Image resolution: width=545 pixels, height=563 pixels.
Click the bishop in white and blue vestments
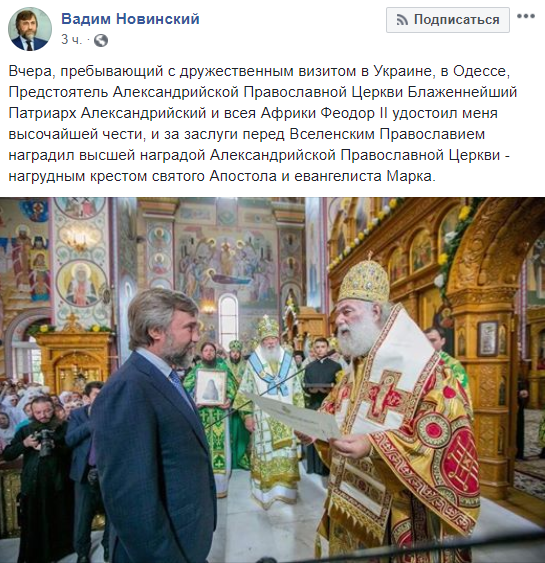pyautogui.click(x=269, y=409)
